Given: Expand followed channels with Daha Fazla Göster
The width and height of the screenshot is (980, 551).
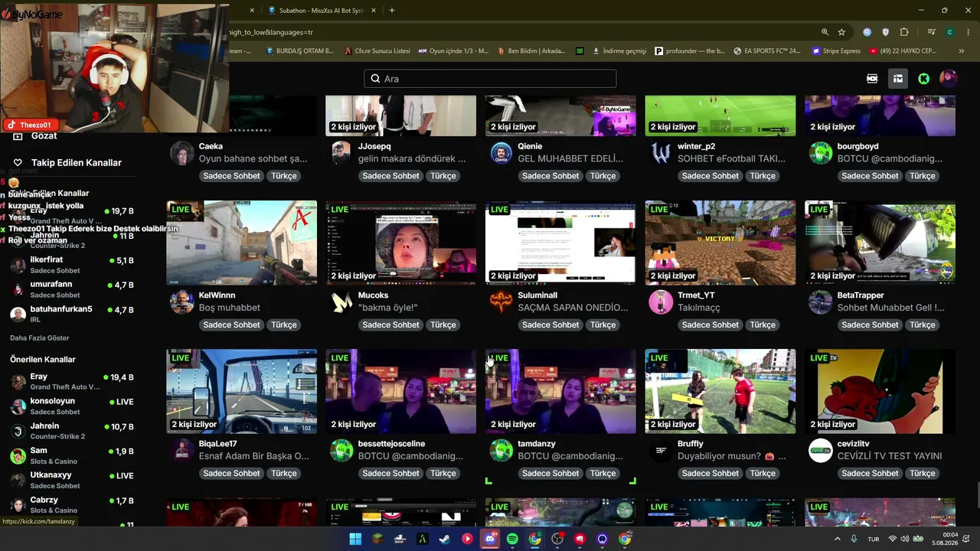Looking at the screenshot, I should tap(40, 337).
